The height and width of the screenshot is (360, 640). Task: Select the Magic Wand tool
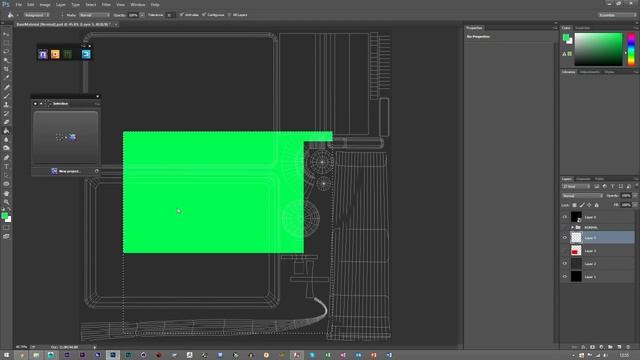pyautogui.click(x=6, y=60)
